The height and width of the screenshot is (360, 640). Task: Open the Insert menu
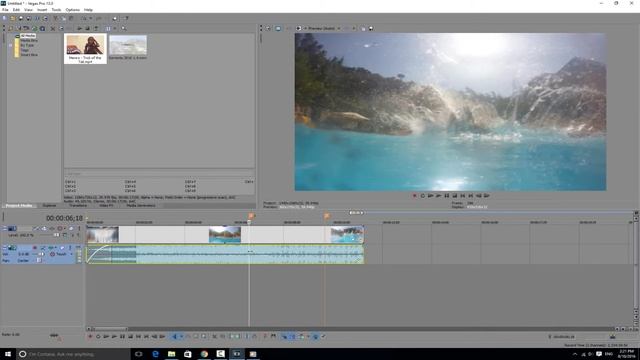point(42,9)
